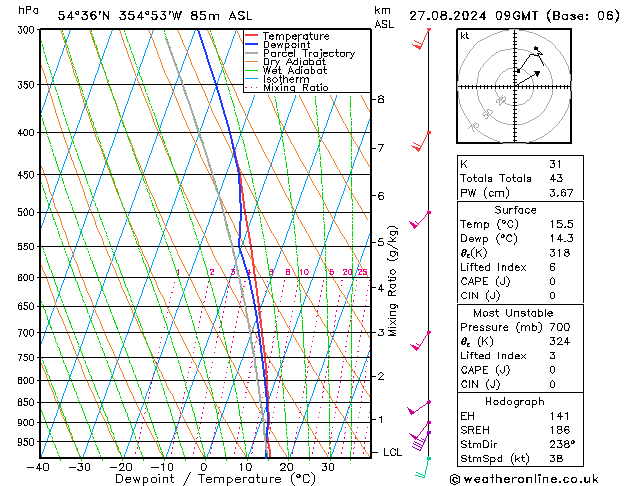Click the magenta wind barb at 500 hPa
629x486 pixels.
[420, 219]
